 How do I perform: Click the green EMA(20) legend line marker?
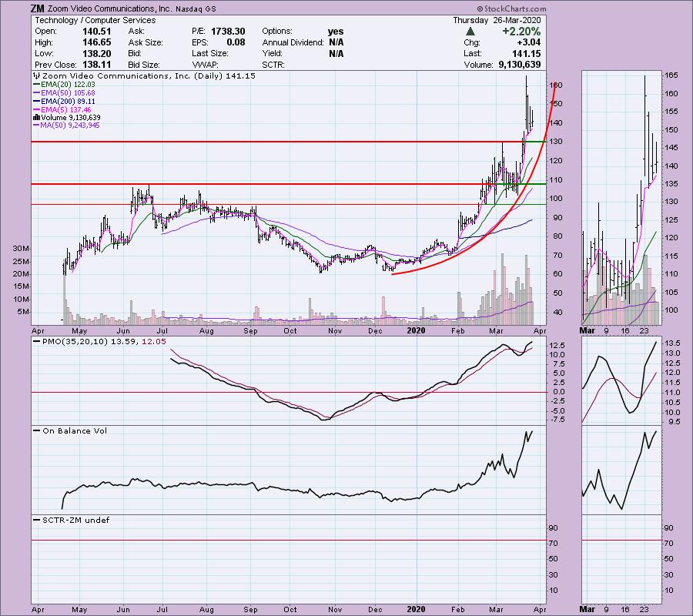(x=37, y=85)
